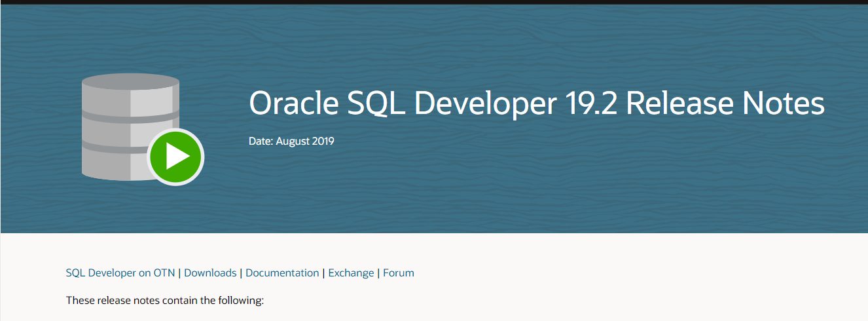The width and height of the screenshot is (868, 321).
Task: Open the Downloads link
Action: [x=210, y=273]
